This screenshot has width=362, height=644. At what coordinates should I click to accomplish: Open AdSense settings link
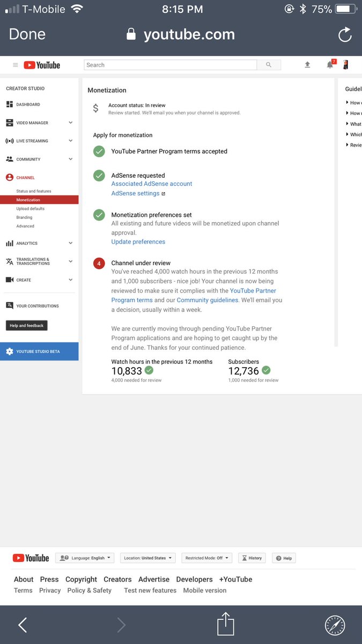pyautogui.click(x=136, y=193)
